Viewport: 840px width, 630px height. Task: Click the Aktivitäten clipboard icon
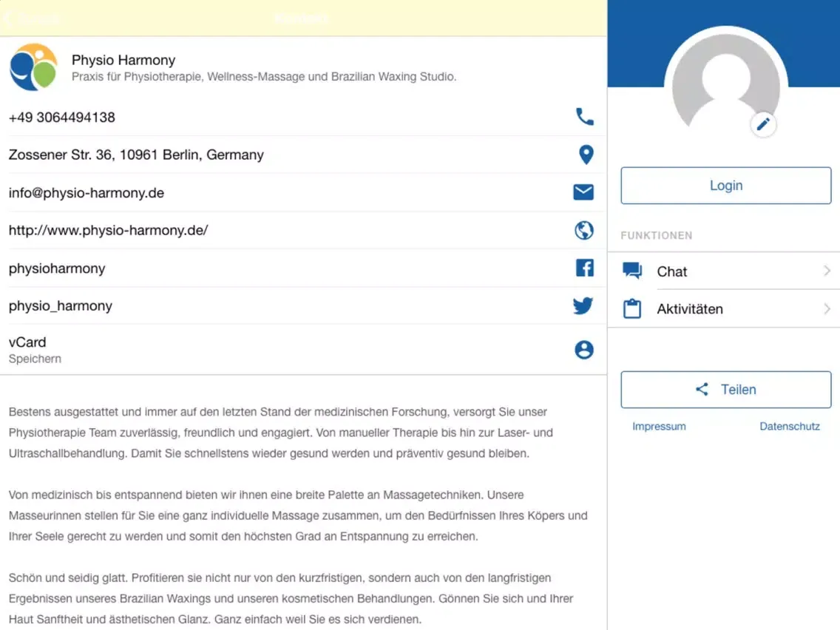[632, 309]
